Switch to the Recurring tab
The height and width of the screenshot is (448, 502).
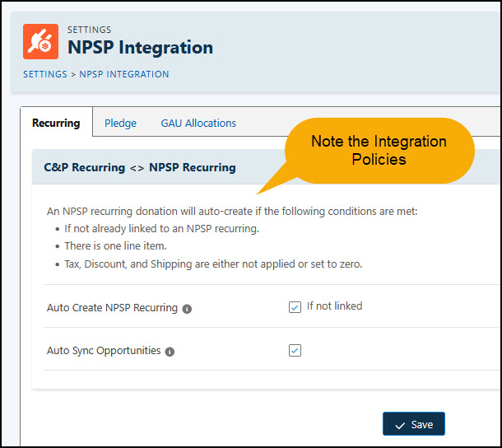click(56, 123)
